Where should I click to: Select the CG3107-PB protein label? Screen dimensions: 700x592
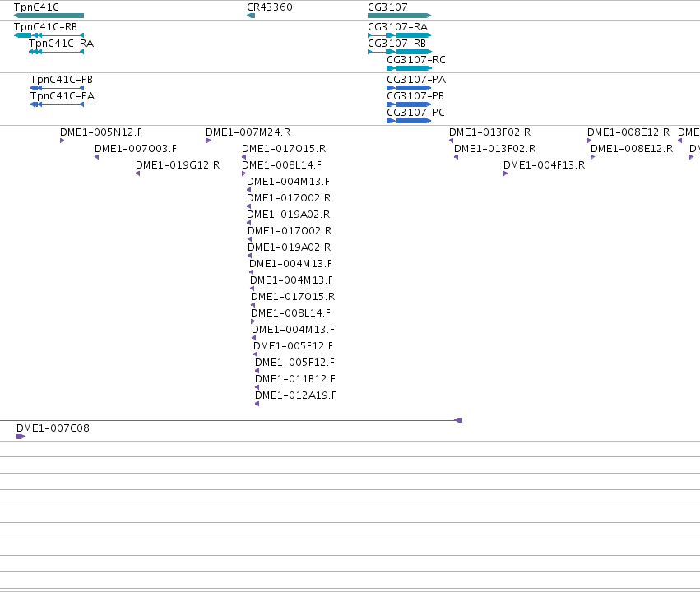click(x=415, y=96)
